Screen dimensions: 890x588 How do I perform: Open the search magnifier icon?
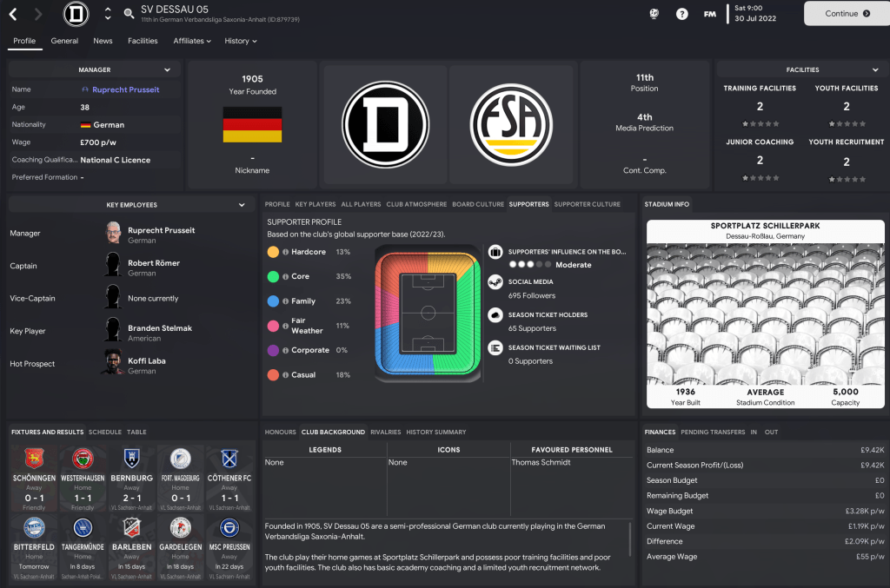point(129,14)
